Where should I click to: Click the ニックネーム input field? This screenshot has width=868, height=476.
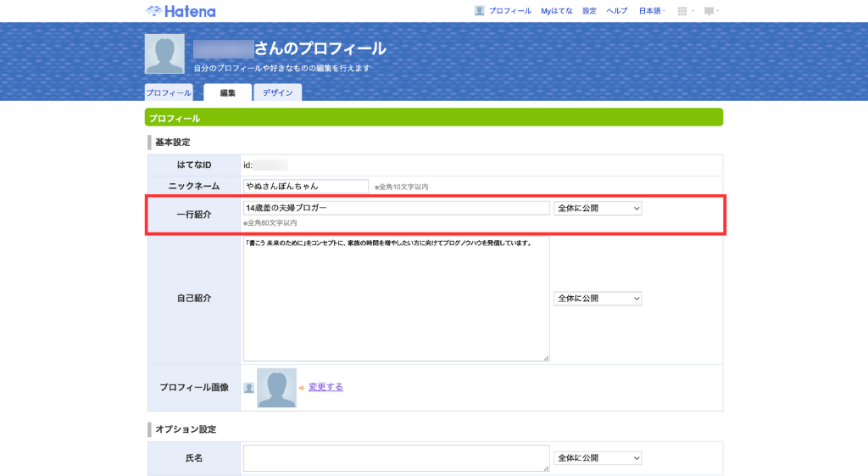click(305, 186)
